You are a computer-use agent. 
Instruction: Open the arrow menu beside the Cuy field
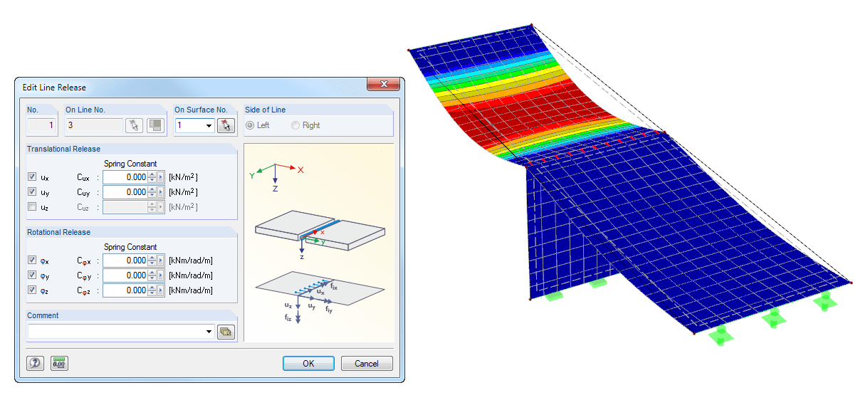[x=161, y=192]
